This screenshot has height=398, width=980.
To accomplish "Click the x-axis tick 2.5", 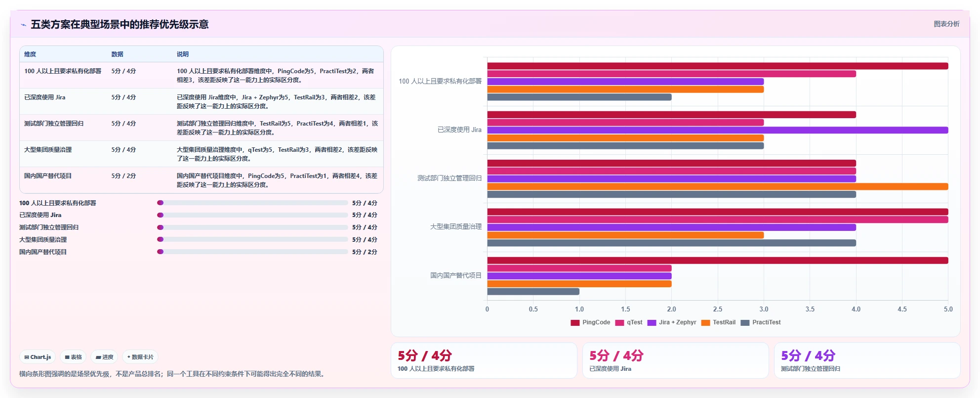I will coord(718,309).
